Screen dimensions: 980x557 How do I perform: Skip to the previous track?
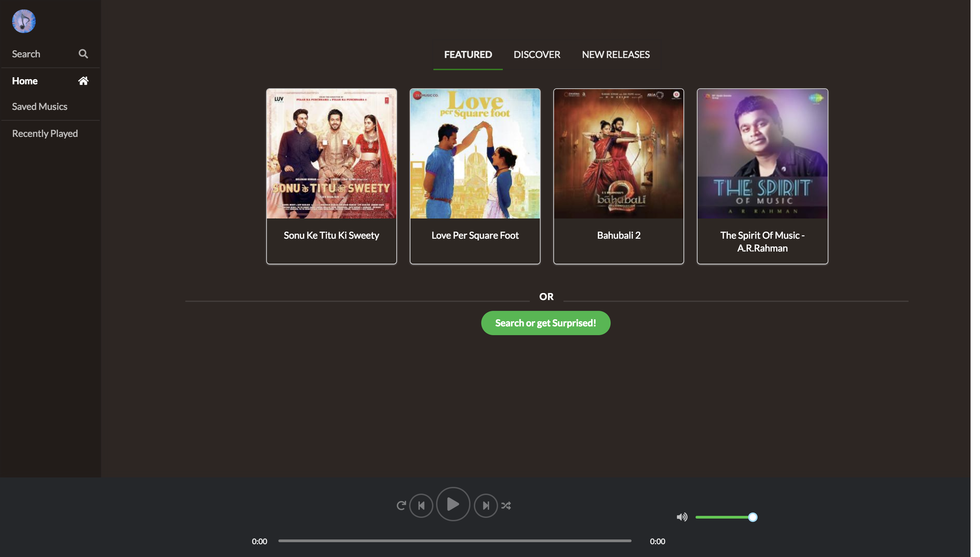tap(421, 506)
